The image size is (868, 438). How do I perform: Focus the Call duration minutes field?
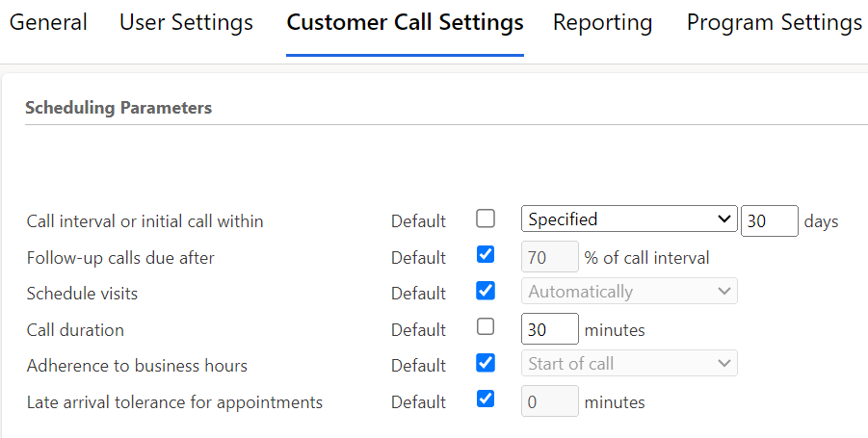[x=549, y=329]
